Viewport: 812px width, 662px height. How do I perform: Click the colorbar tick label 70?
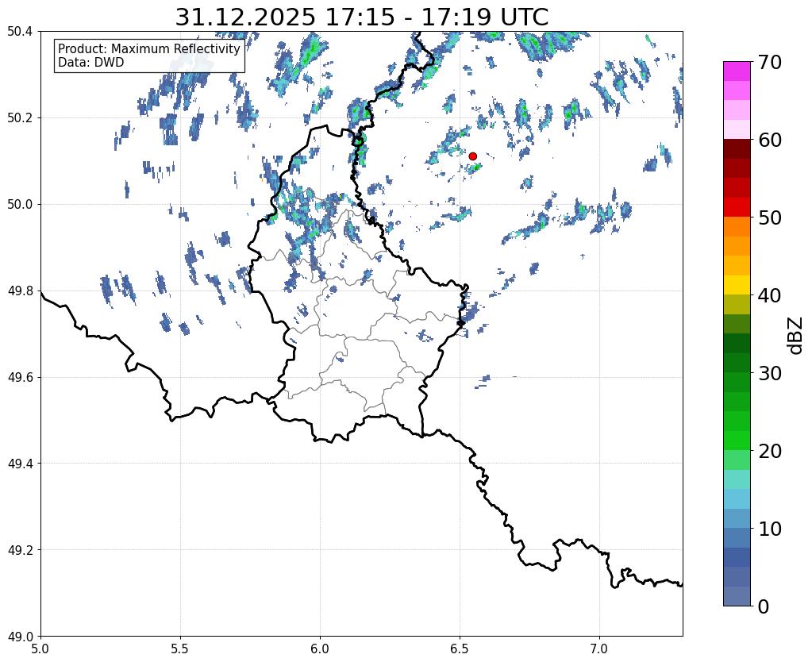pos(769,62)
